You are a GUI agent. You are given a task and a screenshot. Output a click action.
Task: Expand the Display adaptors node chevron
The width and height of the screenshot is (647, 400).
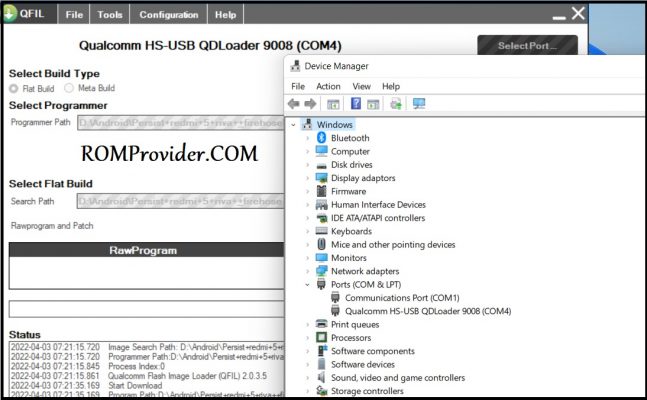pyautogui.click(x=307, y=178)
